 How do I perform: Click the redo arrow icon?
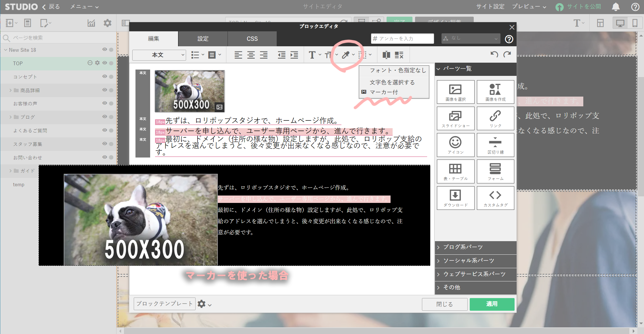click(x=507, y=54)
